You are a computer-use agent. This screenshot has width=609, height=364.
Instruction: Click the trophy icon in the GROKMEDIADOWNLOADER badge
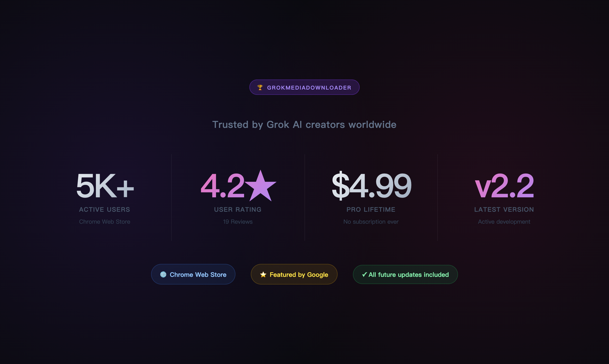click(x=260, y=87)
